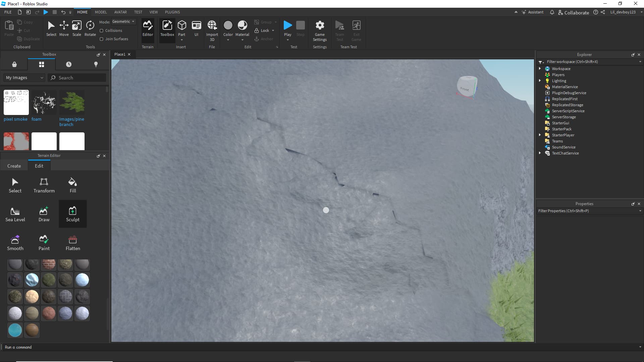The width and height of the screenshot is (644, 362).
Task: Open the Lock dropdown arrow
Action: coord(273,31)
